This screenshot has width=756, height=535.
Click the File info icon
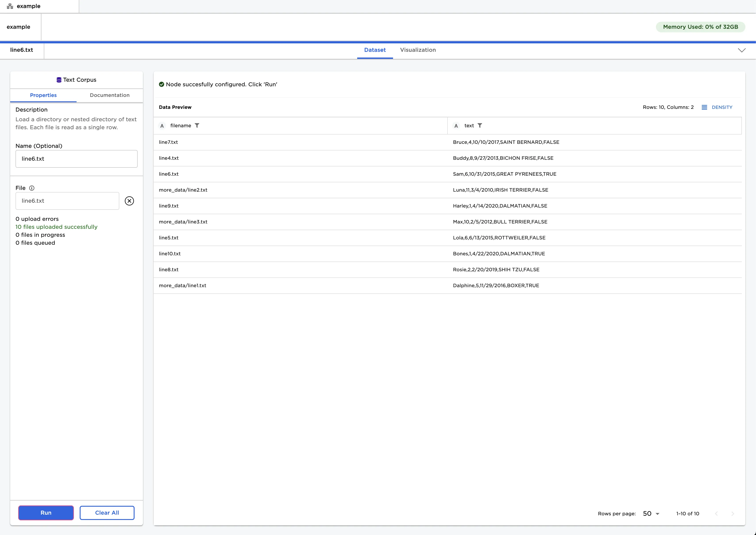32,188
